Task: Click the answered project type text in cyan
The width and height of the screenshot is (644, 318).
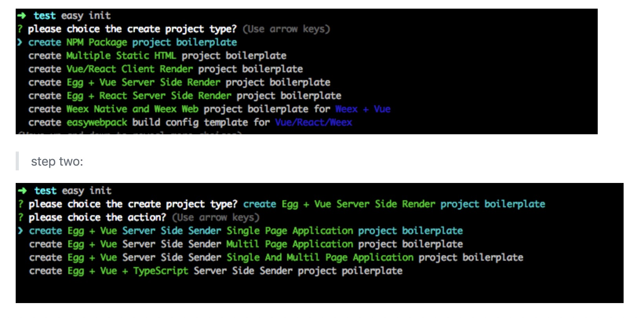Action: [x=394, y=204]
